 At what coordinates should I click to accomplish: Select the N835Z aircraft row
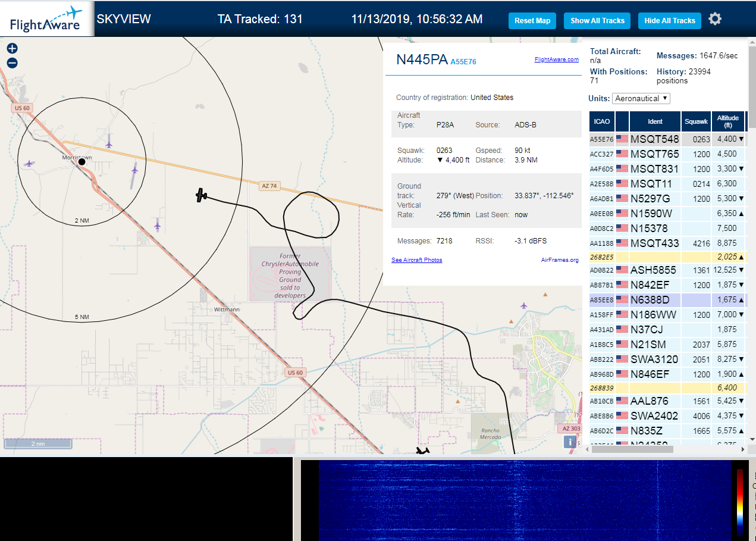coord(668,431)
